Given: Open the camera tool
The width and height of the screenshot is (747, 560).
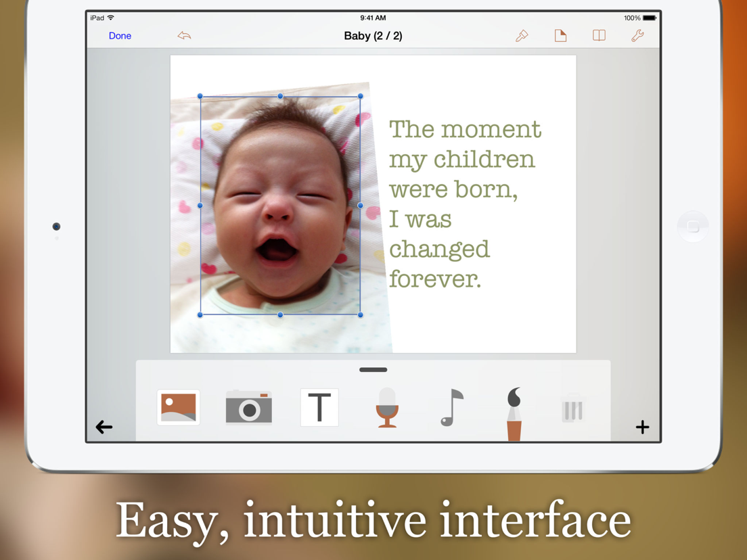Looking at the screenshot, I should 249,406.
